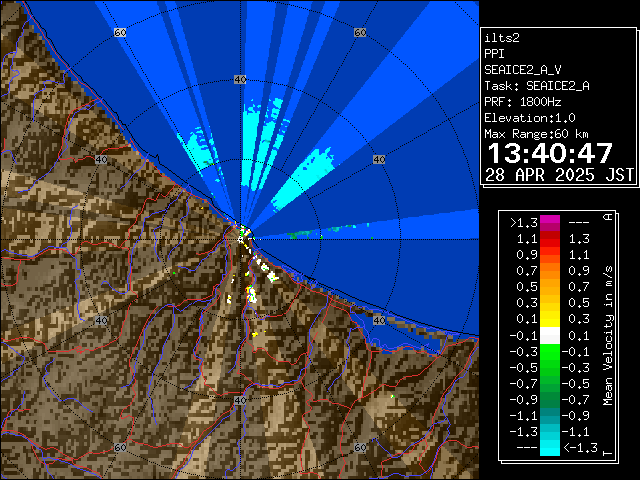Click the 60 km ring label in northeast
This screenshot has width=640, height=480.
point(360,33)
